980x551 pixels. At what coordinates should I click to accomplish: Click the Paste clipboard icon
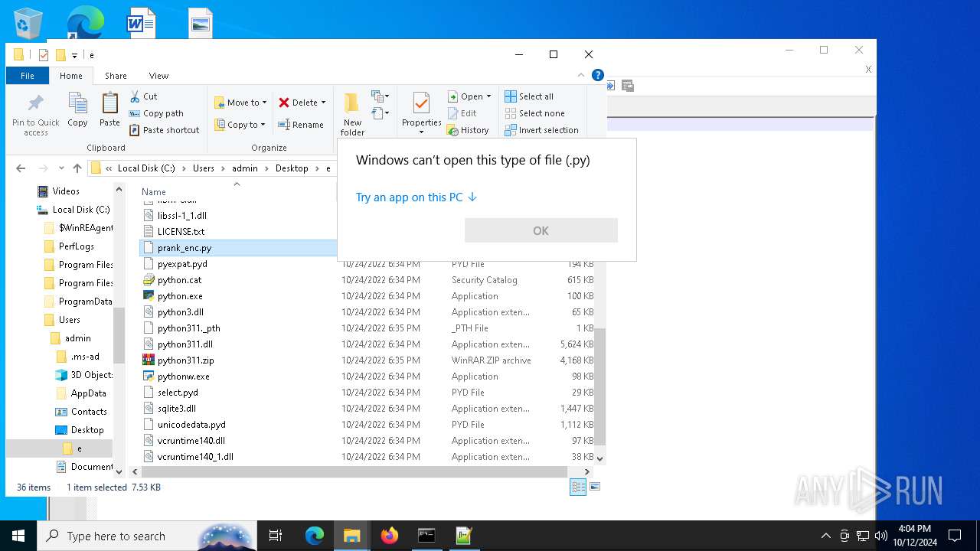pos(109,104)
